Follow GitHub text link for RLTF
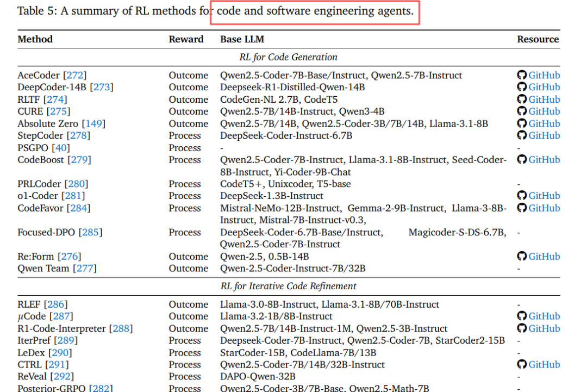The height and width of the screenshot is (392, 587). coord(544,99)
